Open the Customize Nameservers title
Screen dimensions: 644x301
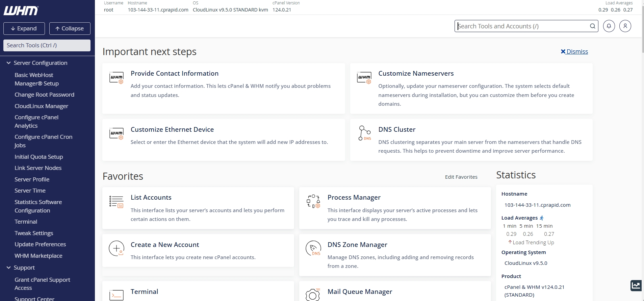416,73
